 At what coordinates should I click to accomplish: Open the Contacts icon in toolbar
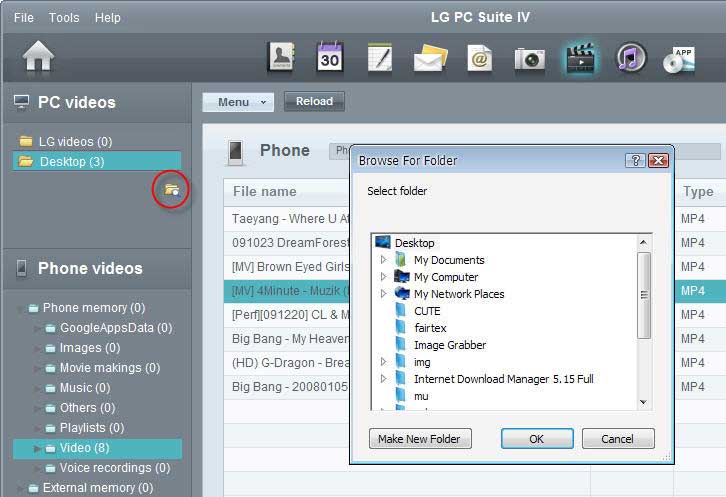coord(281,58)
